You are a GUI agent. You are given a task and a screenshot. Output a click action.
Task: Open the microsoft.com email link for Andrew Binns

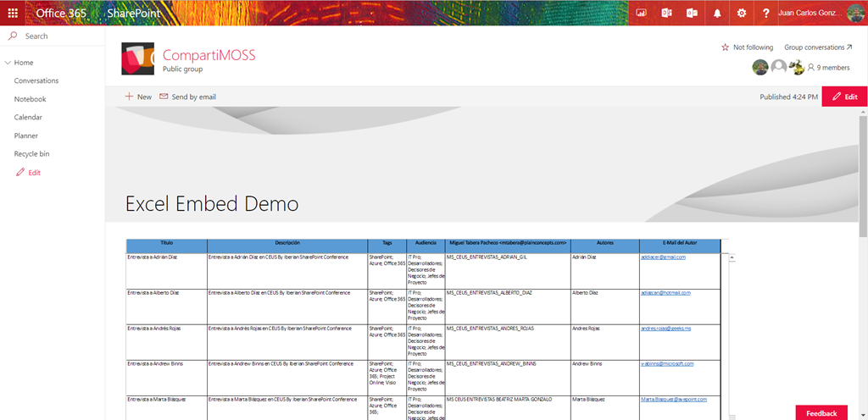coord(667,363)
